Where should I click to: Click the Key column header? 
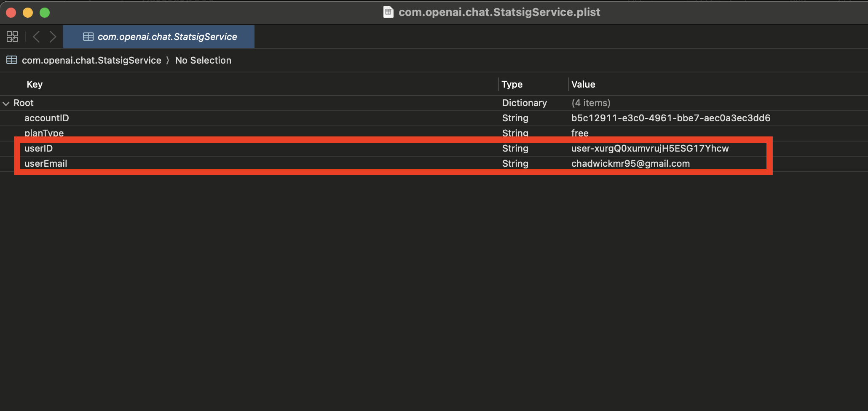35,84
